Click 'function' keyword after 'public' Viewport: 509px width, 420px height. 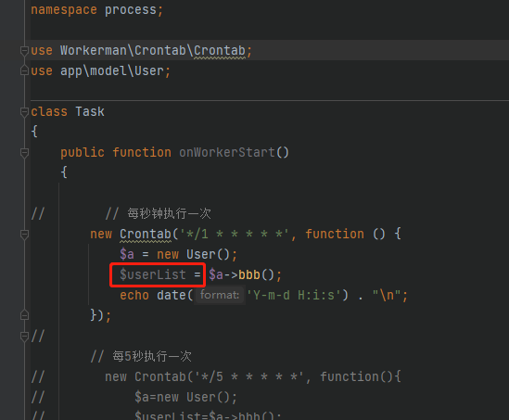tap(142, 153)
